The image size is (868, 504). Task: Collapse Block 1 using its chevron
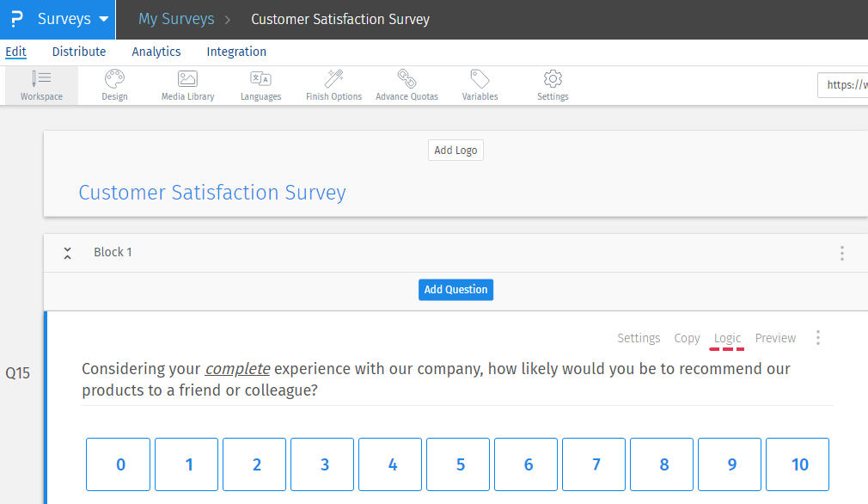point(67,252)
